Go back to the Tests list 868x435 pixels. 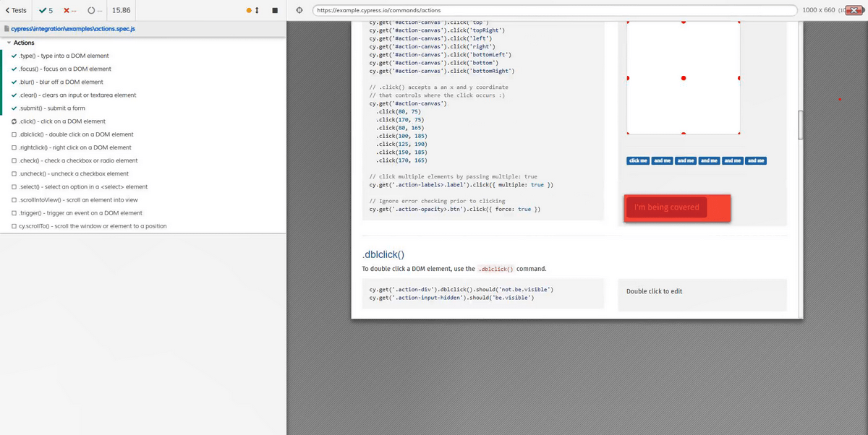pos(15,10)
